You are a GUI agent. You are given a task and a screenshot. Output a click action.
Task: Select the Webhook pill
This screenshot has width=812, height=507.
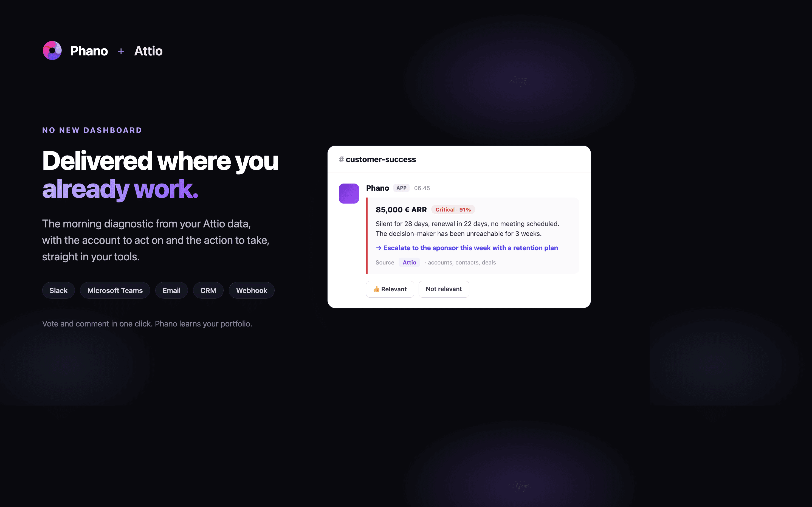coord(252,290)
